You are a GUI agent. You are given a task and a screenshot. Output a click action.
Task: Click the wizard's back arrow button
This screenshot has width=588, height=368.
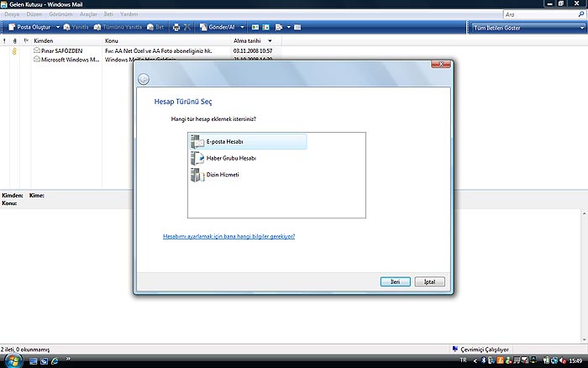(144, 79)
